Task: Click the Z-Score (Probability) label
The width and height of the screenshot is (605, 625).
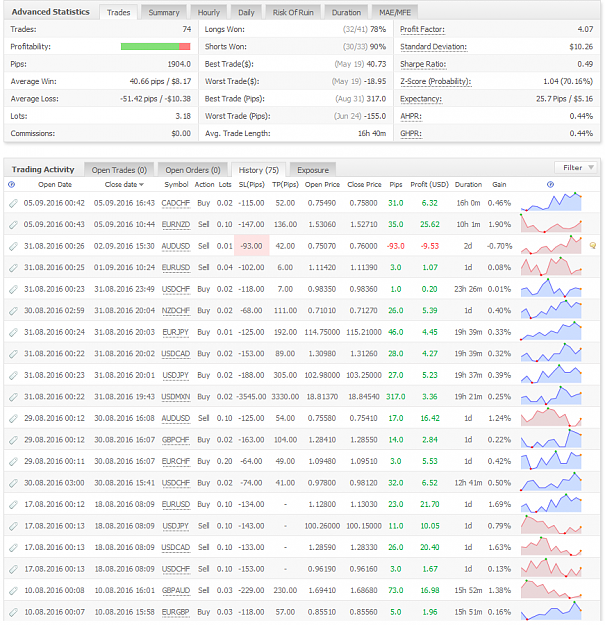Action: (436, 82)
